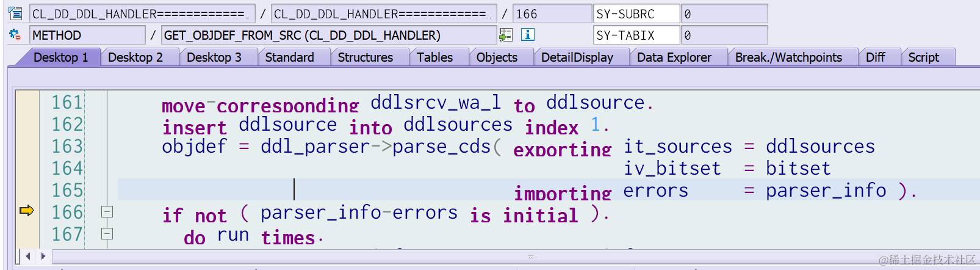Viewport: 980px width, 270px height.
Task: Click line number 162 in the gutter
Action: [67, 124]
